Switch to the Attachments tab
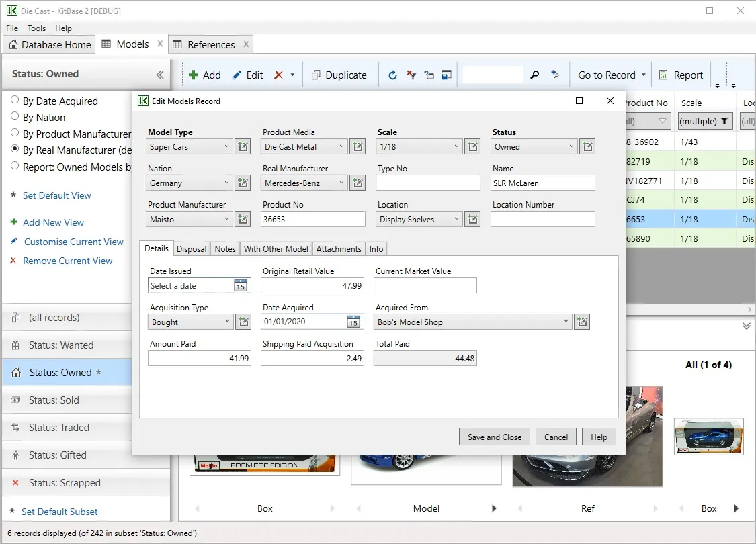Viewport: 756px width, 544px height. pyautogui.click(x=339, y=248)
